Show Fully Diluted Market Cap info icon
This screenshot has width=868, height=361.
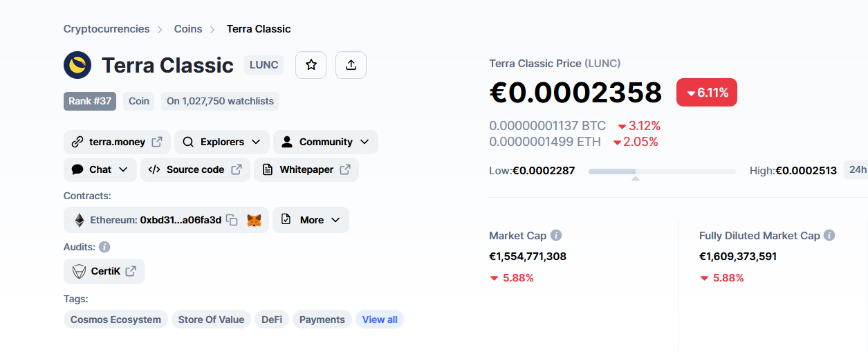[x=829, y=235]
